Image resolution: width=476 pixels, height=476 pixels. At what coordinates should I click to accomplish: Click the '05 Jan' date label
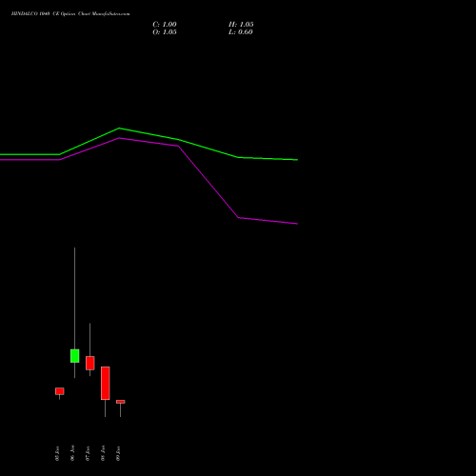click(x=57, y=453)
